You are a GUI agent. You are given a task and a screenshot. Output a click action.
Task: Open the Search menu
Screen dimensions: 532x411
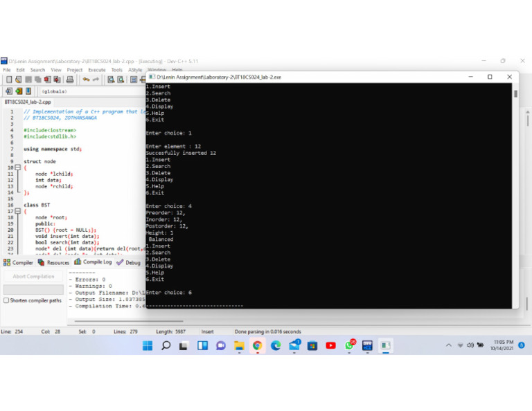(37, 70)
